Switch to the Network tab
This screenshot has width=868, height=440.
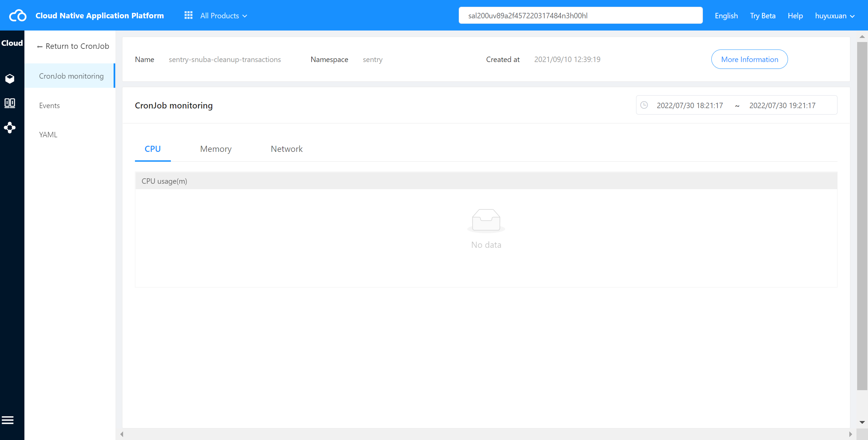click(x=287, y=149)
